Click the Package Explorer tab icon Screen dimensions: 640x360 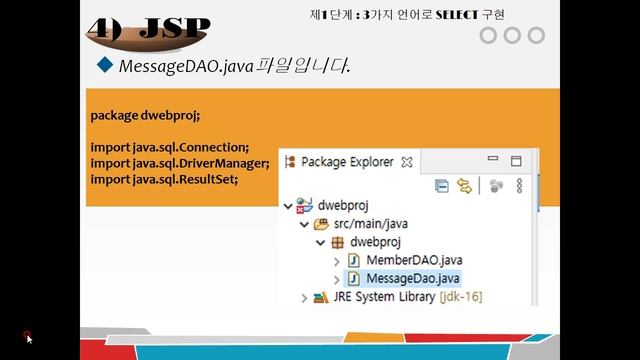(x=290, y=162)
